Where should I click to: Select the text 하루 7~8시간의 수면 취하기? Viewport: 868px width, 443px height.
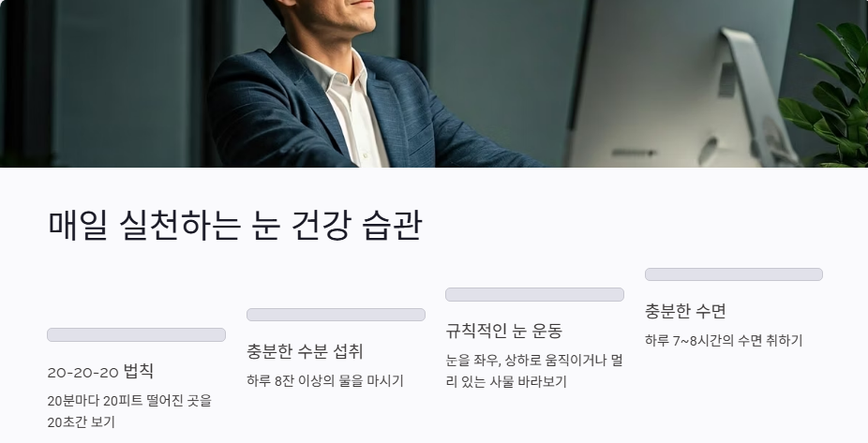coord(724,340)
